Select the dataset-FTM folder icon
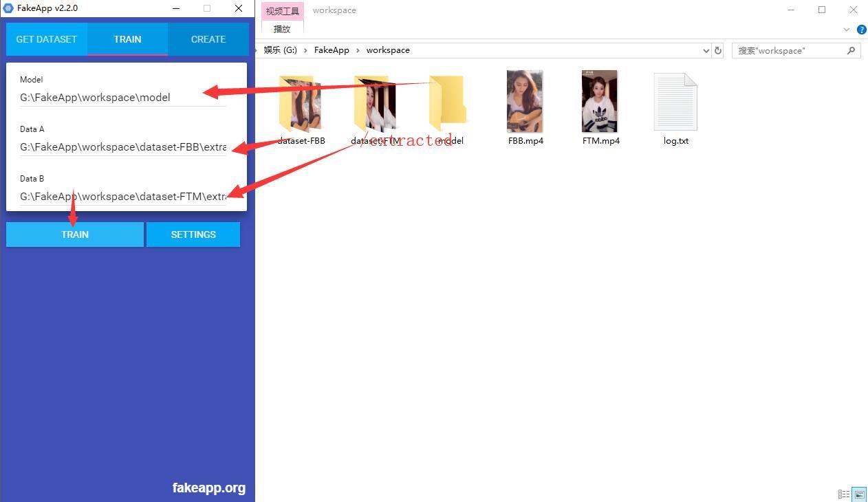The image size is (868, 502). (375, 103)
